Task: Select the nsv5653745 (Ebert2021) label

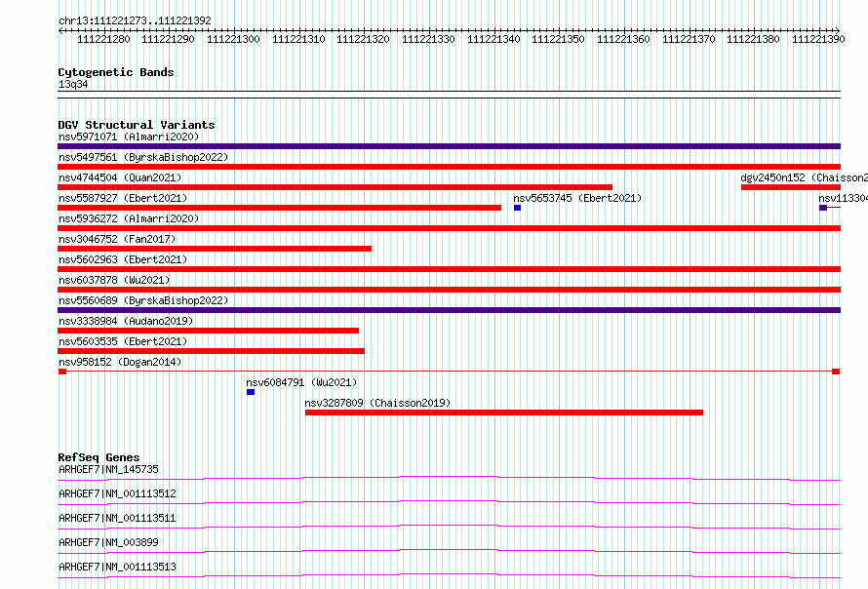Action: pyautogui.click(x=577, y=198)
